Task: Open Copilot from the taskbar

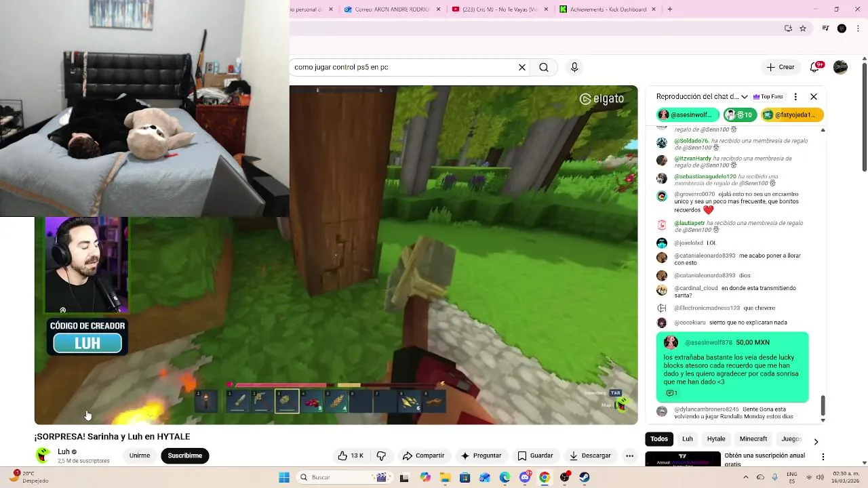Action: click(425, 477)
